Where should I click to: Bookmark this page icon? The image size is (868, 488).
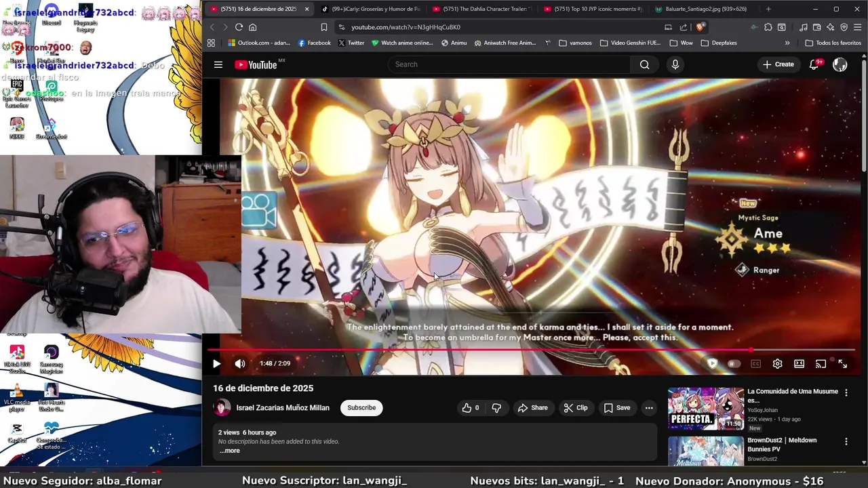tap(323, 27)
